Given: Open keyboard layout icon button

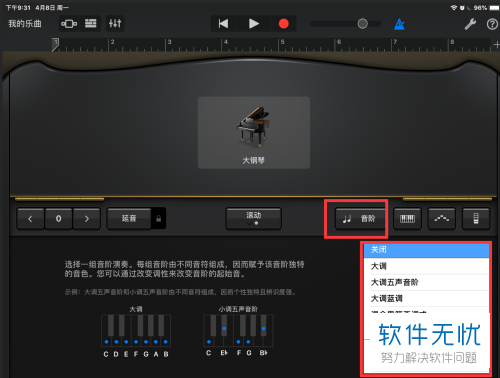Looking at the screenshot, I should pos(407,219).
